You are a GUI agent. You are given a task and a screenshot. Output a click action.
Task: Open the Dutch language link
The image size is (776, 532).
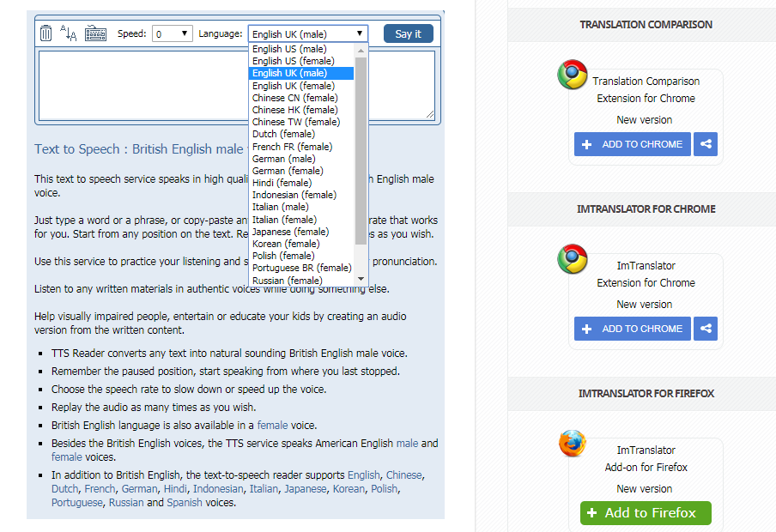(x=65, y=489)
